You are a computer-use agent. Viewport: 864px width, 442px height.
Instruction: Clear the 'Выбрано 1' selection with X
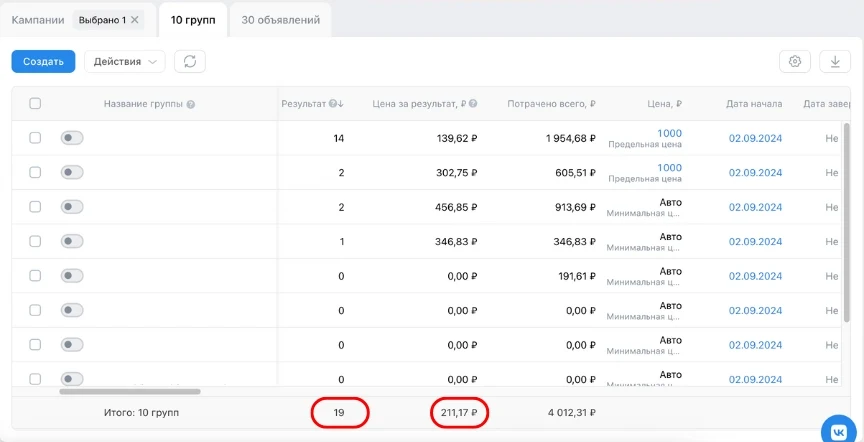134,20
